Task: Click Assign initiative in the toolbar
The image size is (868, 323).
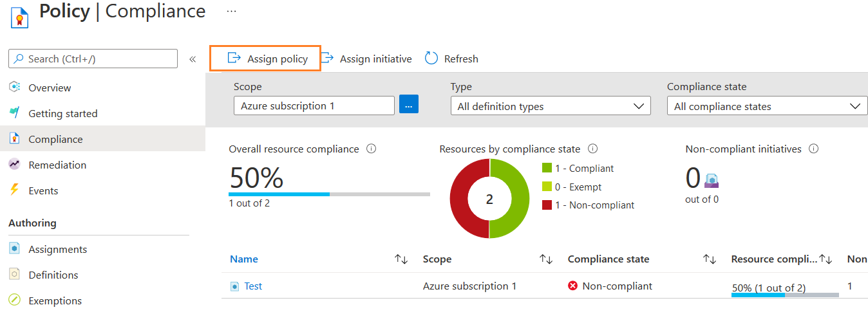Action: (x=367, y=59)
